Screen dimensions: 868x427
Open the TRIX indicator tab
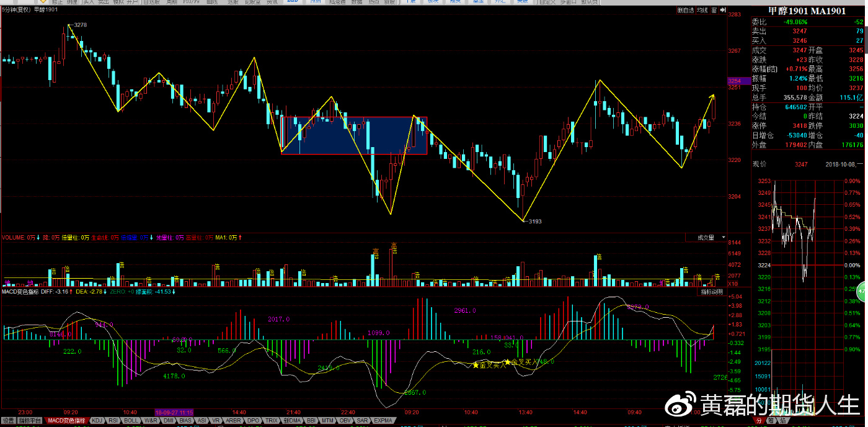[271, 421]
